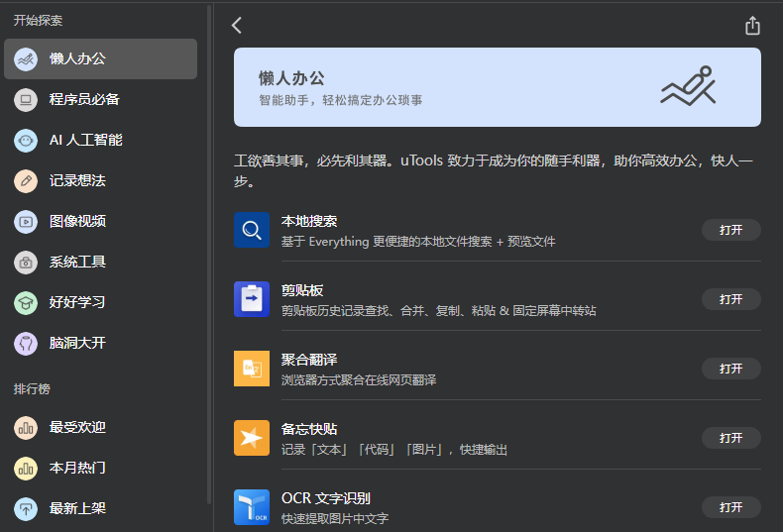Click the 聚合翻译 plugin title
Viewport: 783px width, 532px height.
(x=309, y=361)
